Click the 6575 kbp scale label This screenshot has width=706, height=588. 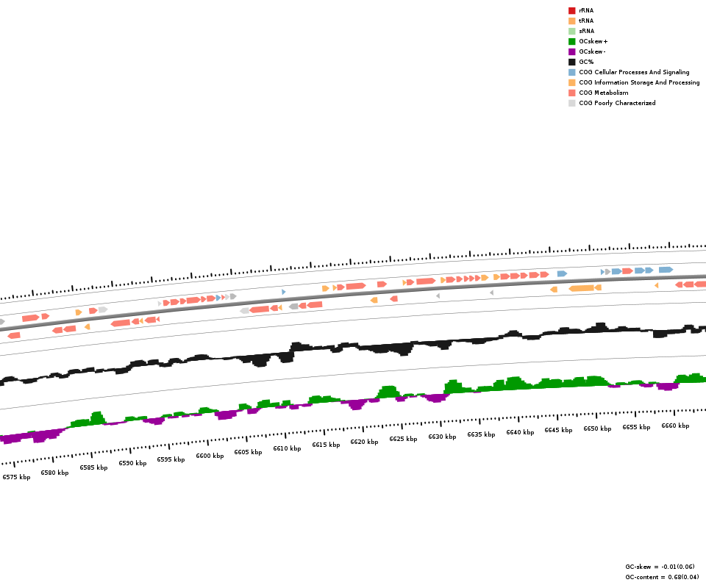(16, 477)
